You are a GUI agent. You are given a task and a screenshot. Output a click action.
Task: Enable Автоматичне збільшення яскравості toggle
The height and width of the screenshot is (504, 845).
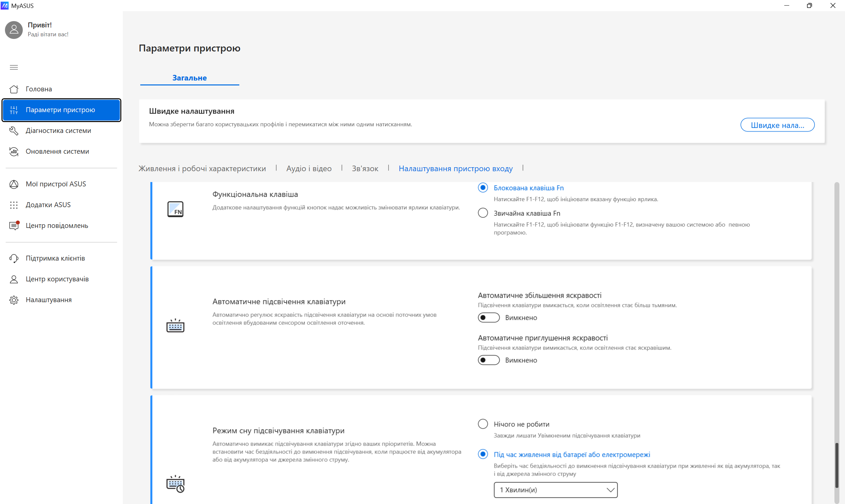coord(488,318)
